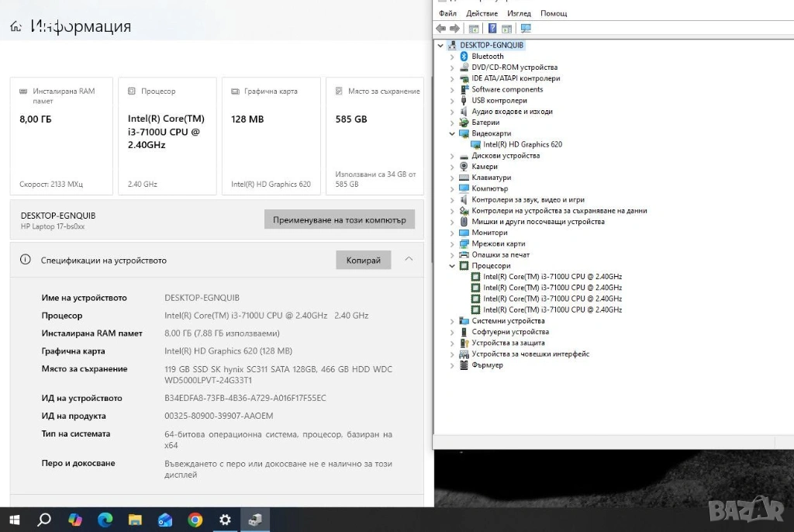Click the scan for hardware changes monitor icon
The height and width of the screenshot is (532, 794).
point(526,29)
